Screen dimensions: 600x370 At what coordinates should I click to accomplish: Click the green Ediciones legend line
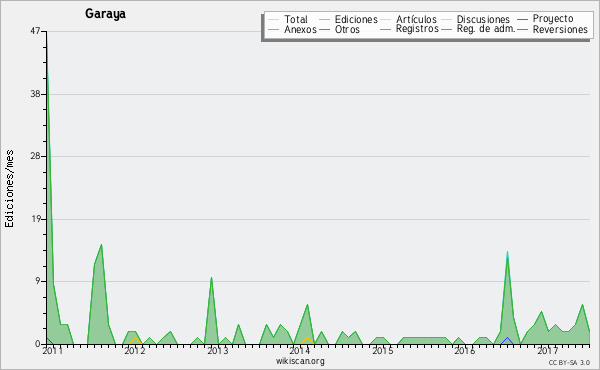pos(324,19)
